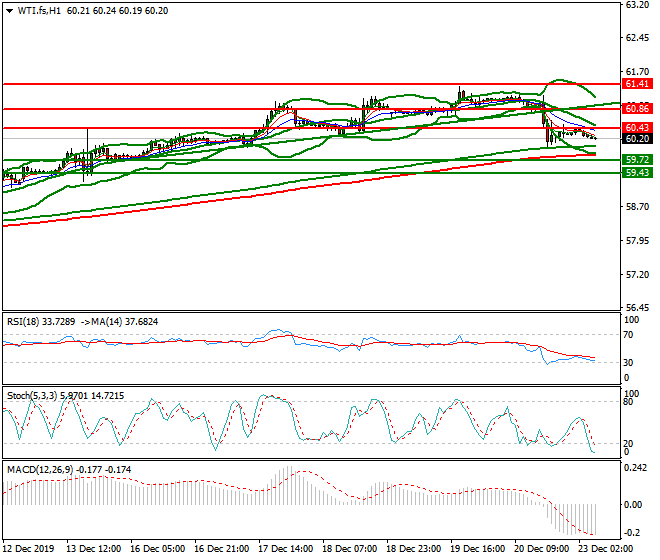Click the 17 Dec 14:00 time axis label

285,549
